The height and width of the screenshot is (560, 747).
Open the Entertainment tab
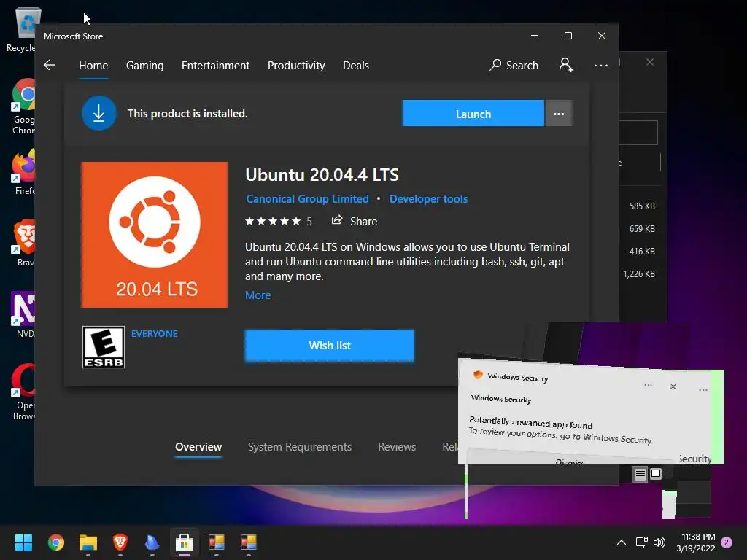click(x=215, y=66)
